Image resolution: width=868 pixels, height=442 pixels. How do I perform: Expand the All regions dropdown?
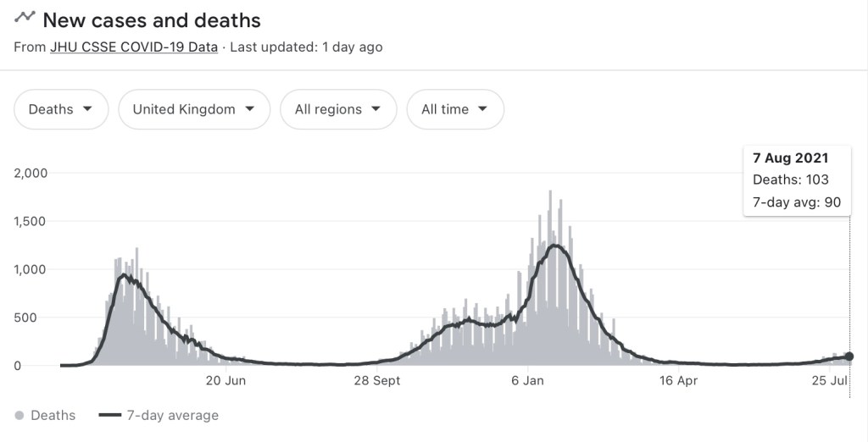(x=338, y=109)
